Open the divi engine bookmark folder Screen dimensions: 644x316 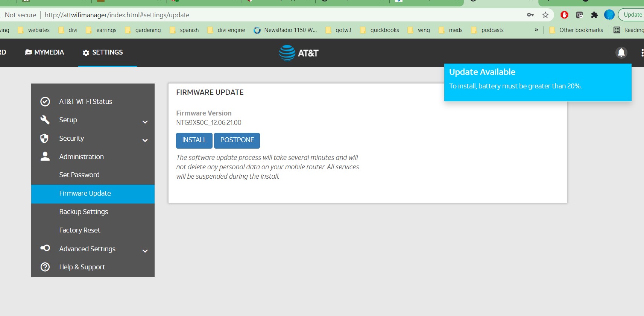(226, 30)
